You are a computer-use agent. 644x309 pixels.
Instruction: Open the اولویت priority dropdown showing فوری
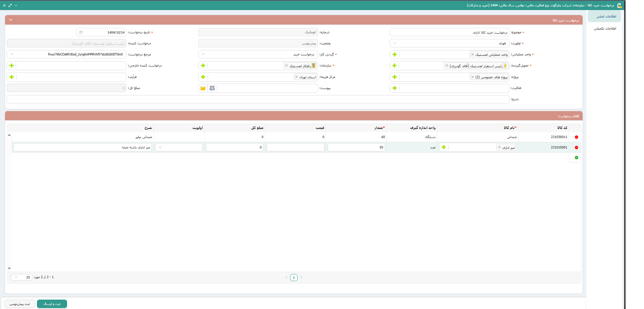[395, 43]
